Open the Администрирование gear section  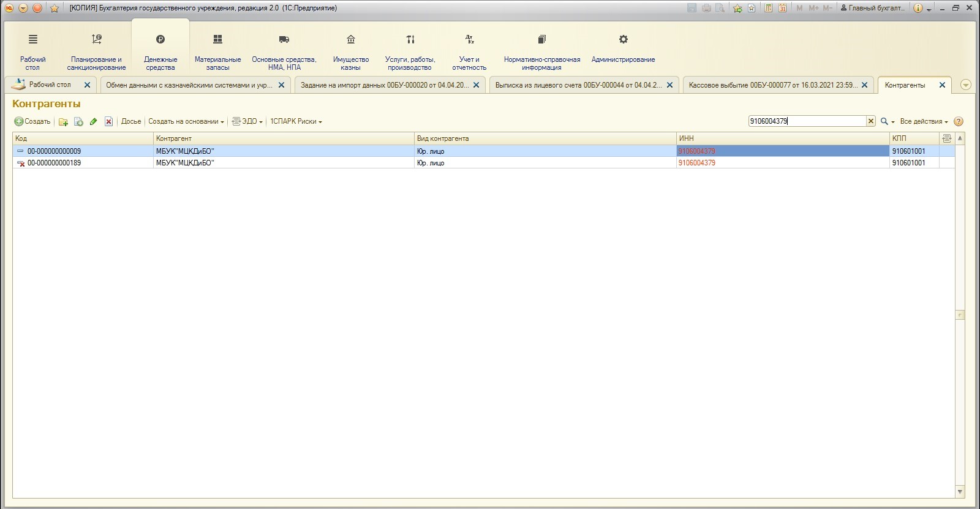coord(623,49)
